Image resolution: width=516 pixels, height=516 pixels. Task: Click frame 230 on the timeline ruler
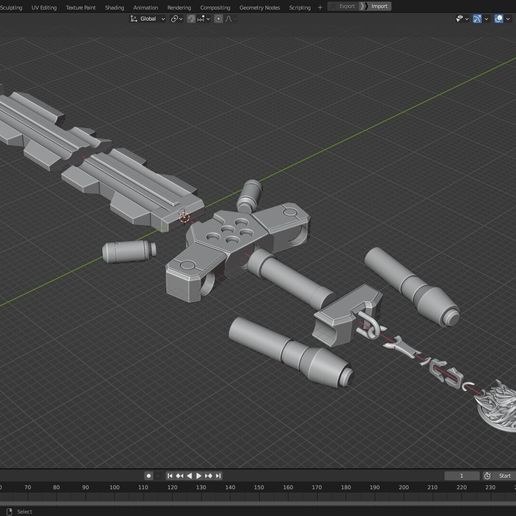click(x=490, y=487)
